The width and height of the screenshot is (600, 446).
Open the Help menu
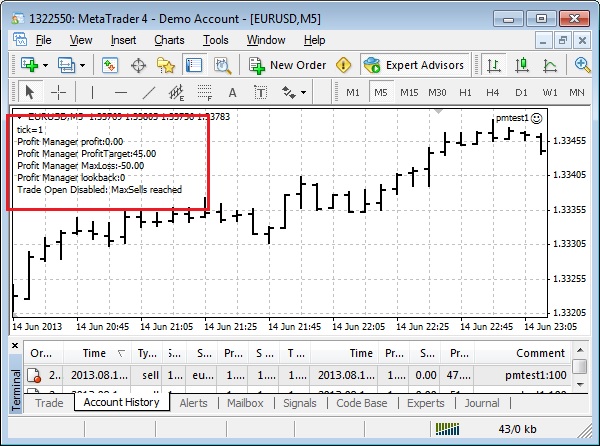click(x=315, y=40)
